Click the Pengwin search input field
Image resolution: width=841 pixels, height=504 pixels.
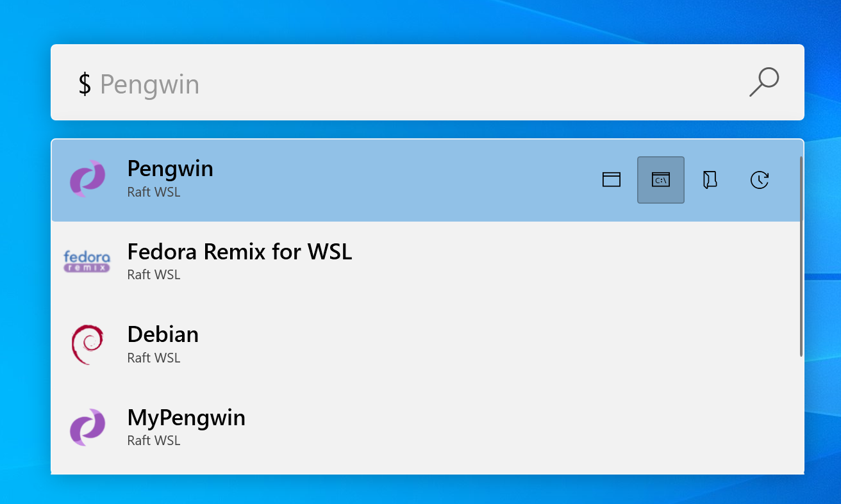[x=428, y=82]
